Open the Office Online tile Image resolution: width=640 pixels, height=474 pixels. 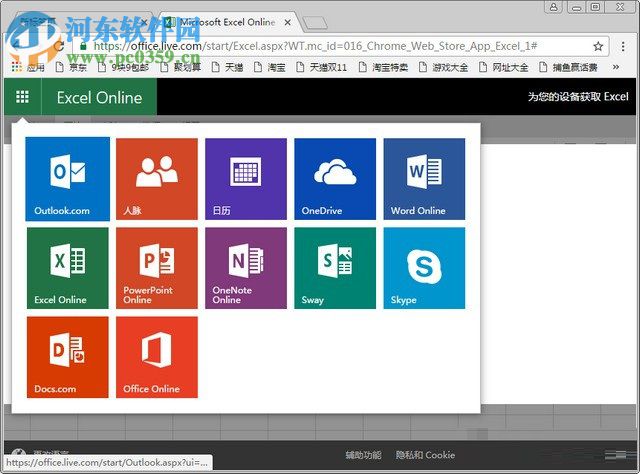click(157, 357)
